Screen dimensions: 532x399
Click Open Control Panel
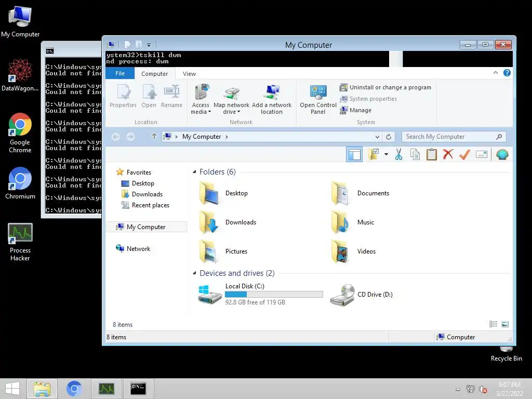[x=318, y=99]
